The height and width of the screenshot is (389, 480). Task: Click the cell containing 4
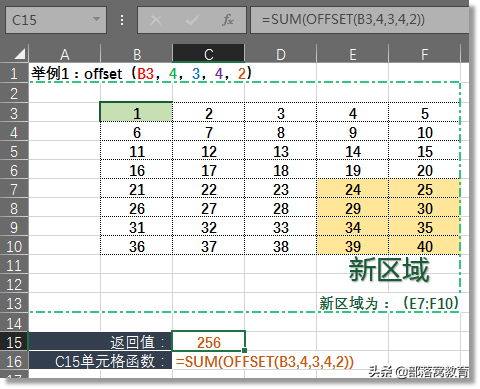(x=353, y=113)
